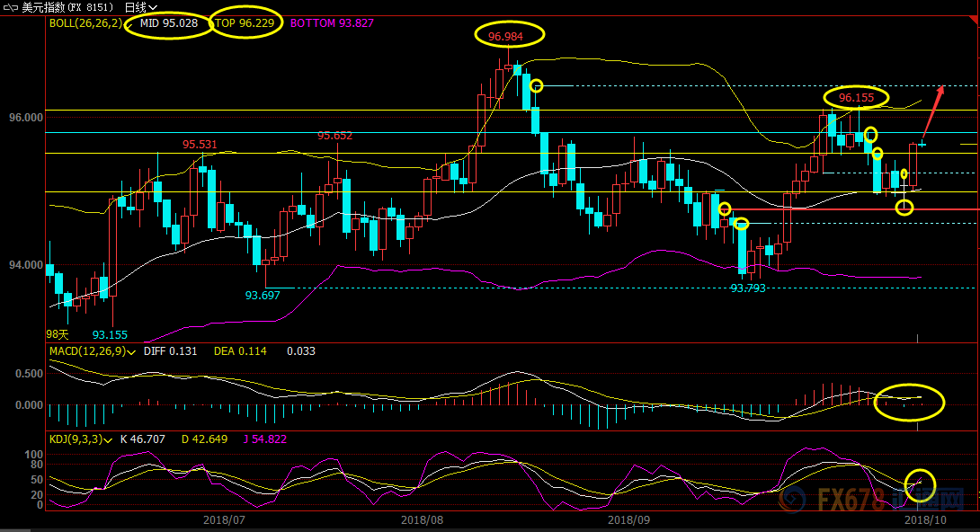The width and height of the screenshot is (980, 532).
Task: Click the 93.155 low price label
Action: (x=110, y=334)
